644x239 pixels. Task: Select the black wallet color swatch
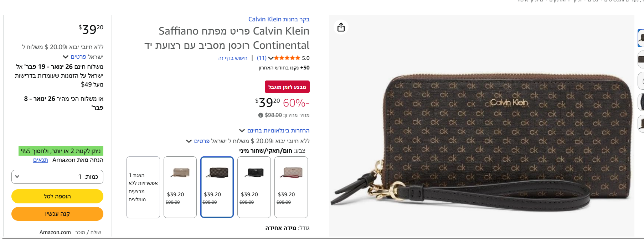pyautogui.click(x=254, y=187)
